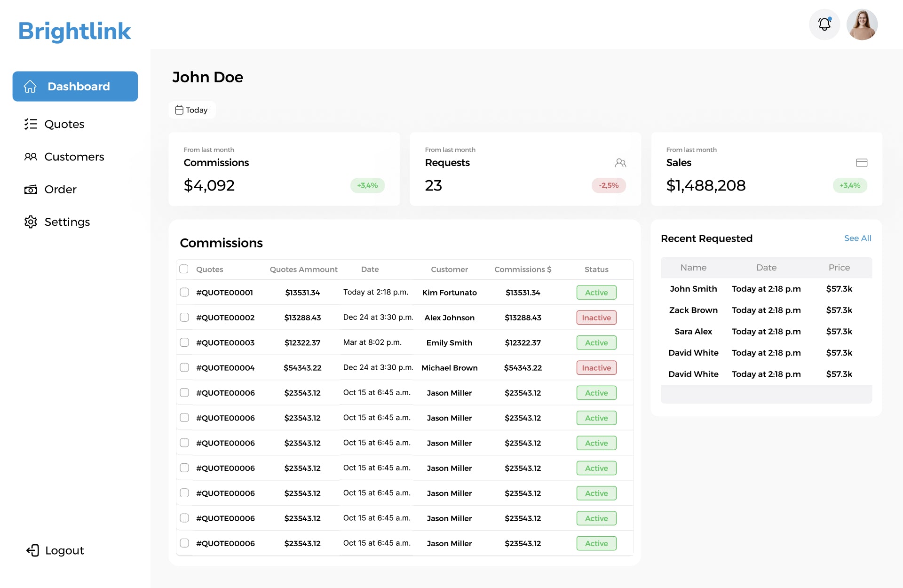The height and width of the screenshot is (588, 903).
Task: Check the box for #QUOTE00001
Action: click(x=184, y=292)
